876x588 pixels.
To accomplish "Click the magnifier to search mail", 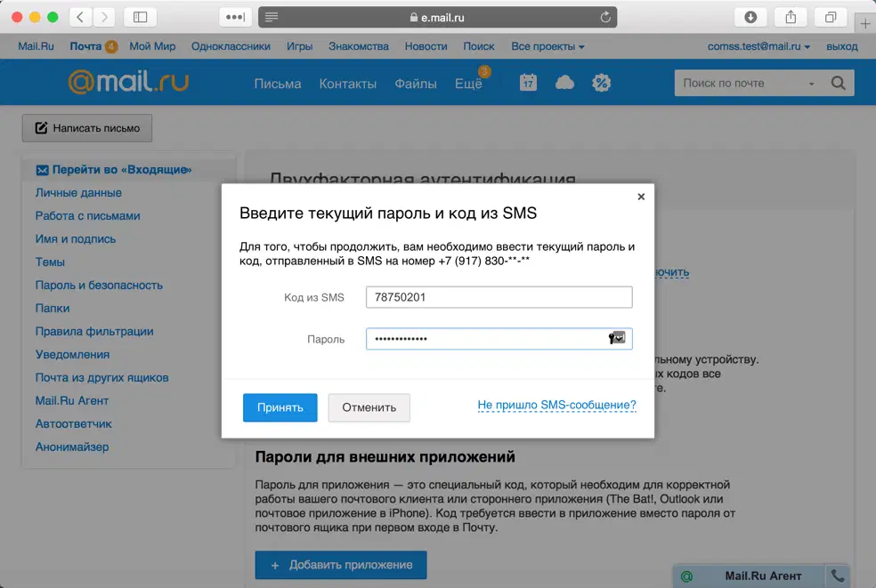I will coord(838,82).
